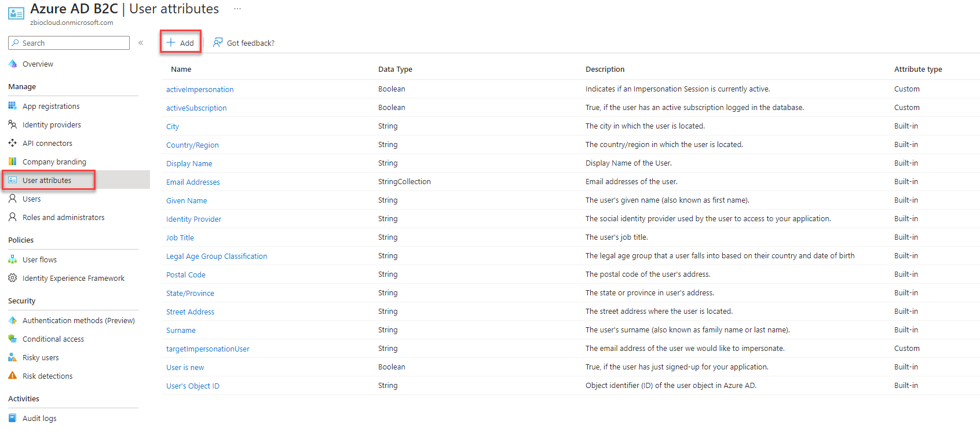The height and width of the screenshot is (443, 980).
Task: Open the targetImpersonationUser custom attribute
Action: [207, 349]
